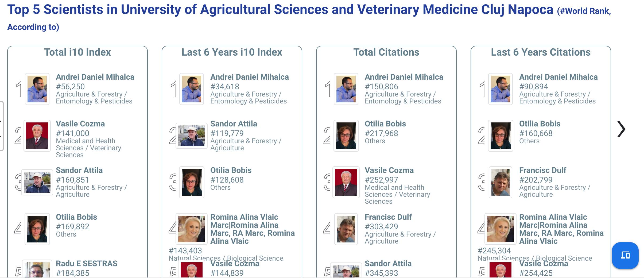Image resolution: width=644 pixels, height=278 pixels.
Task: Open Andrei Daniel Mihalca photo in Total i10 Index
Action: coord(37,89)
